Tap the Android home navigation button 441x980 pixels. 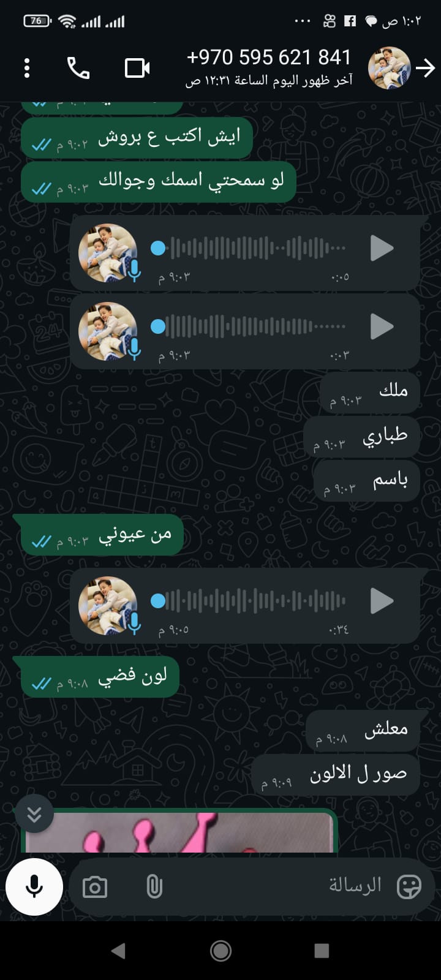click(221, 951)
